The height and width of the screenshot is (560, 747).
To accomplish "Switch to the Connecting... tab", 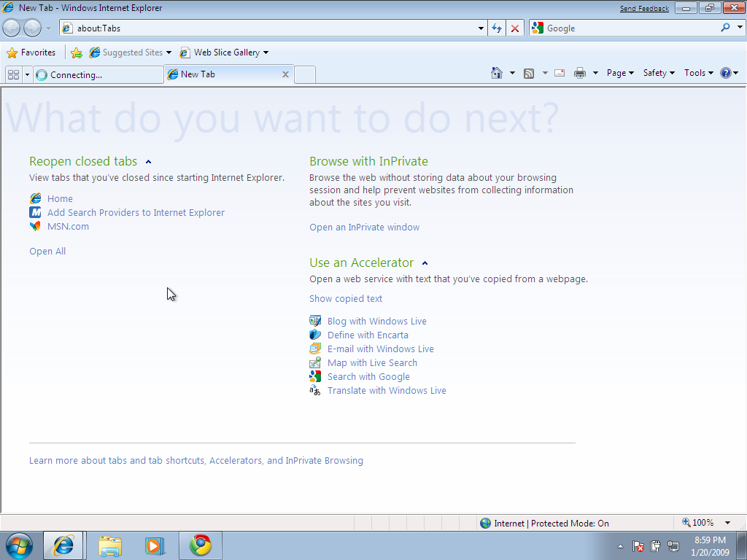I will (x=98, y=75).
